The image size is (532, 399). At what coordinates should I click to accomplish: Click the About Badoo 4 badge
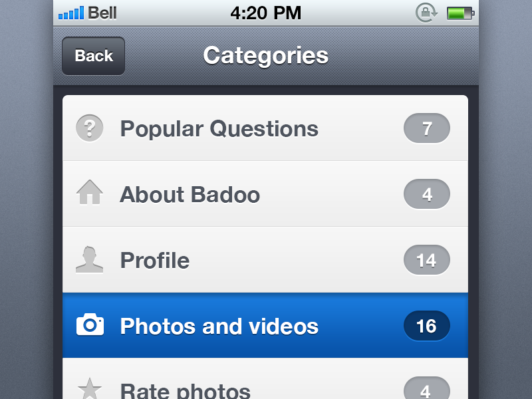[427, 194]
